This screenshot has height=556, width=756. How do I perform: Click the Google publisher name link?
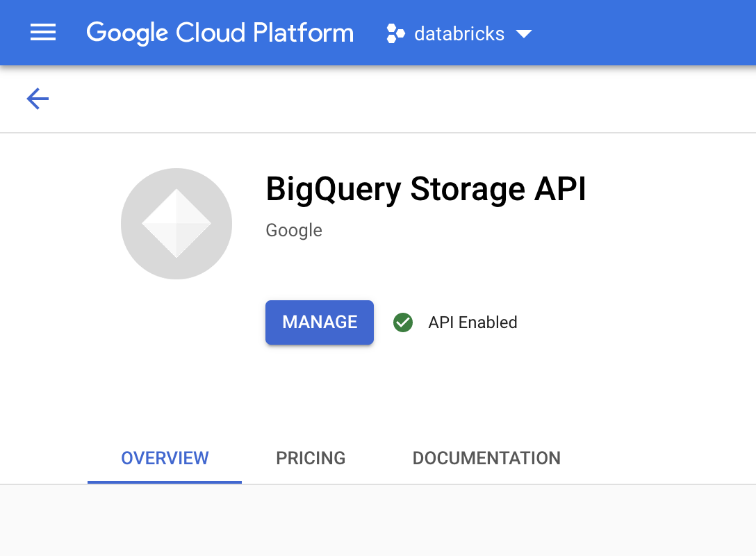click(x=293, y=230)
